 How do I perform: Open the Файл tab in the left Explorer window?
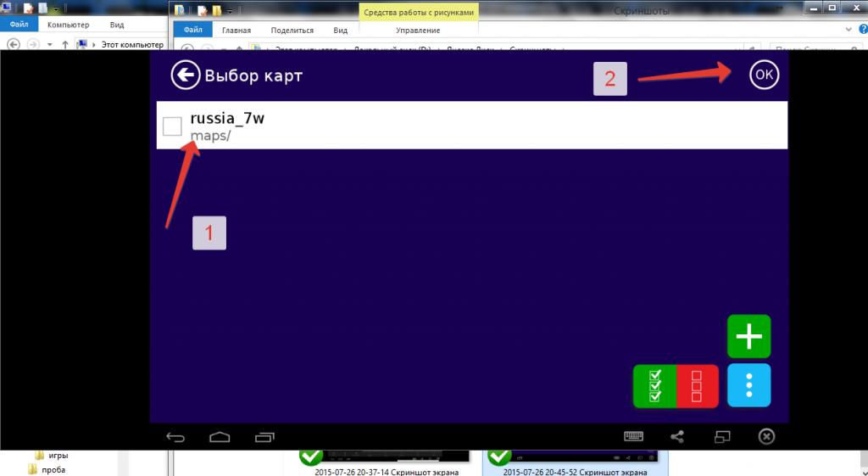point(19,25)
